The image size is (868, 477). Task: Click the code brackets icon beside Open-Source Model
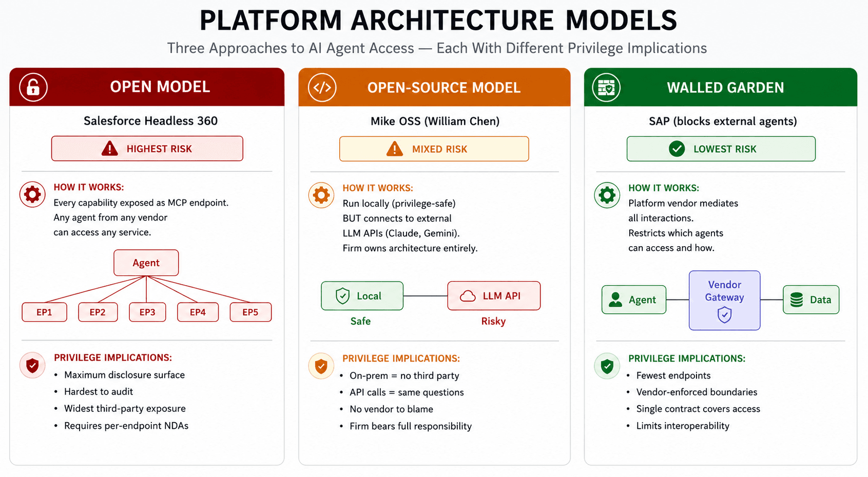point(322,87)
